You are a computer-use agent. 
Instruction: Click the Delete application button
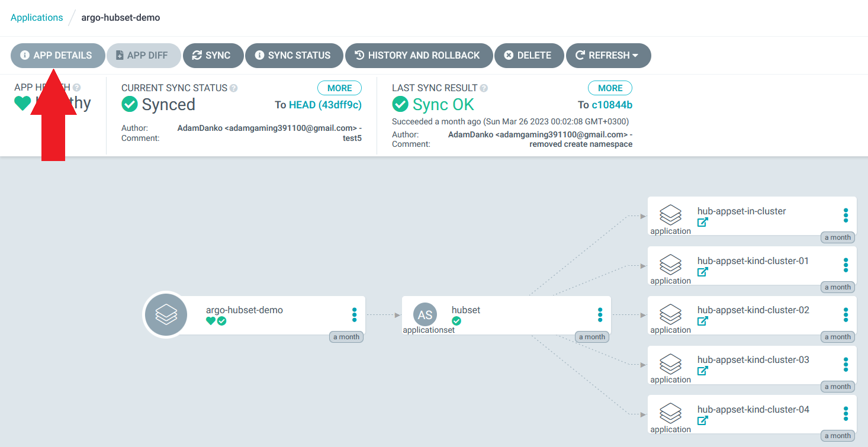coord(528,56)
